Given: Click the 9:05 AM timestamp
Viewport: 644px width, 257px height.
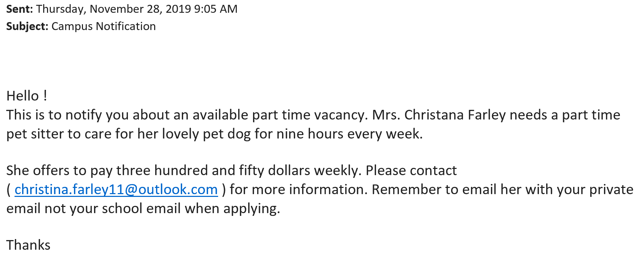Looking at the screenshot, I should coord(215,9).
